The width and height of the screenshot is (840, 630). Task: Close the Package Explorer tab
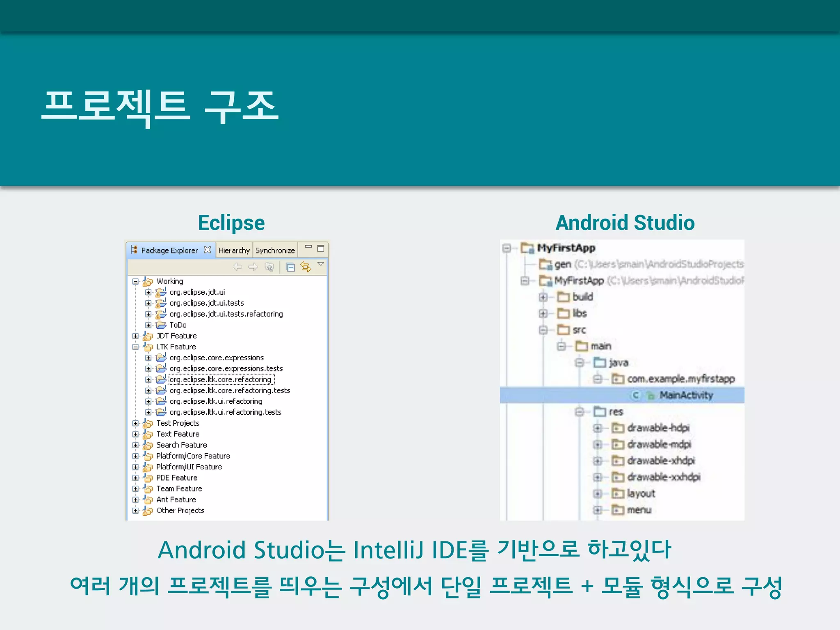(208, 250)
